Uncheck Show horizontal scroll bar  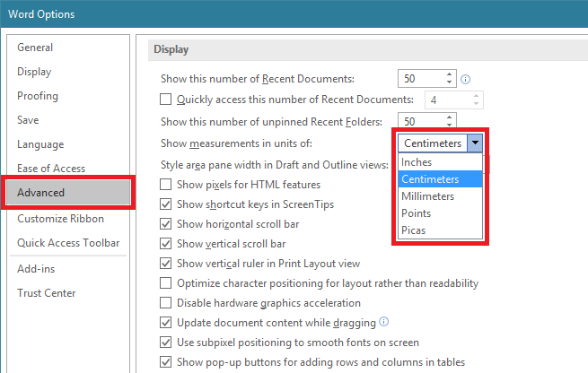click(166, 224)
